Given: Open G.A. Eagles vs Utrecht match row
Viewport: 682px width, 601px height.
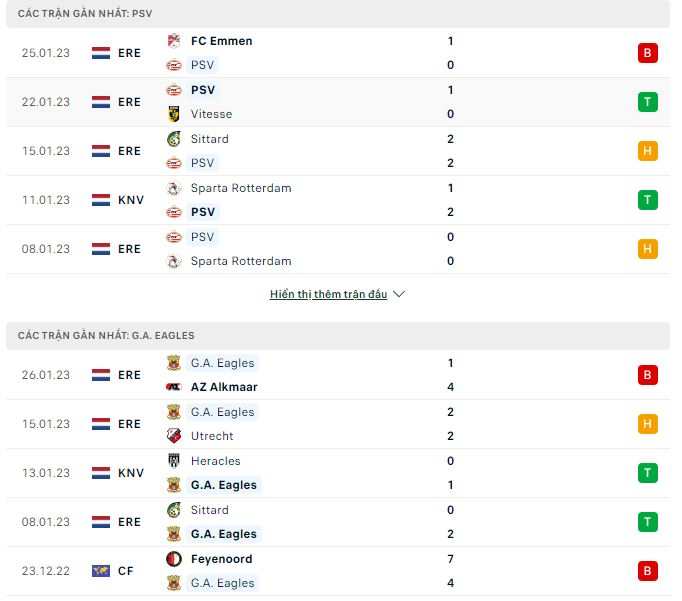Looking at the screenshot, I should click(x=340, y=424).
